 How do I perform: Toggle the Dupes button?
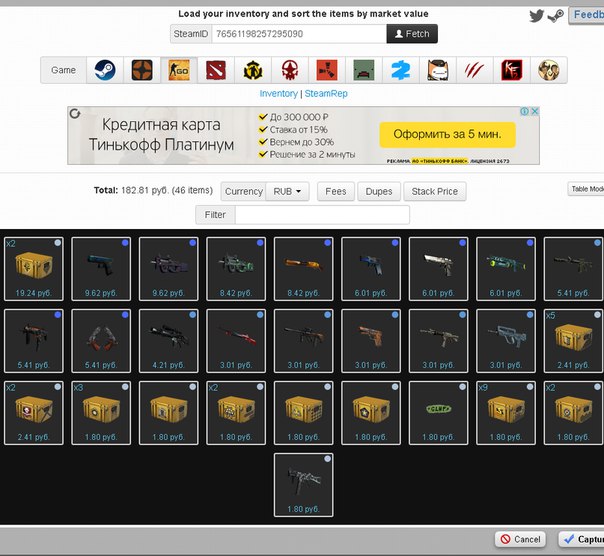coord(379,191)
